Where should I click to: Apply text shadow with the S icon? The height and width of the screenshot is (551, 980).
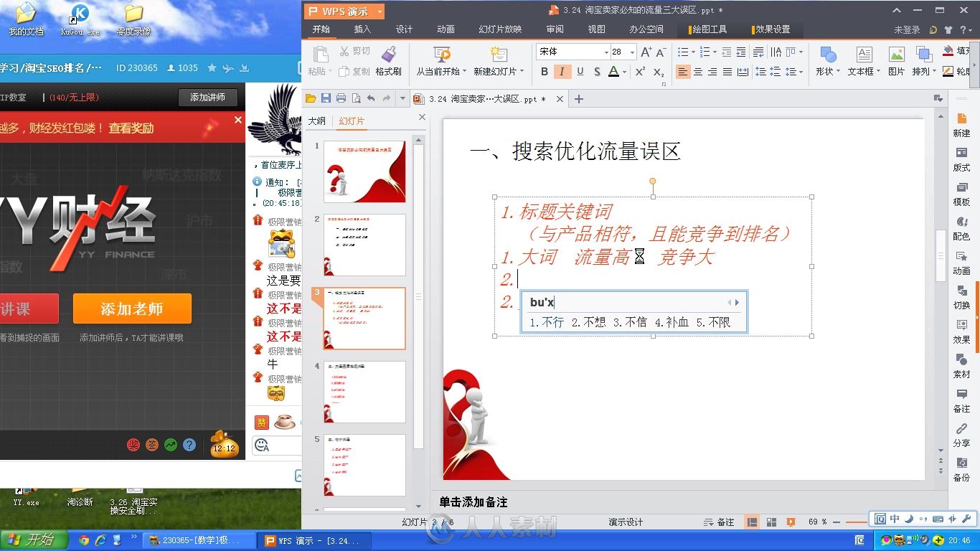597,71
